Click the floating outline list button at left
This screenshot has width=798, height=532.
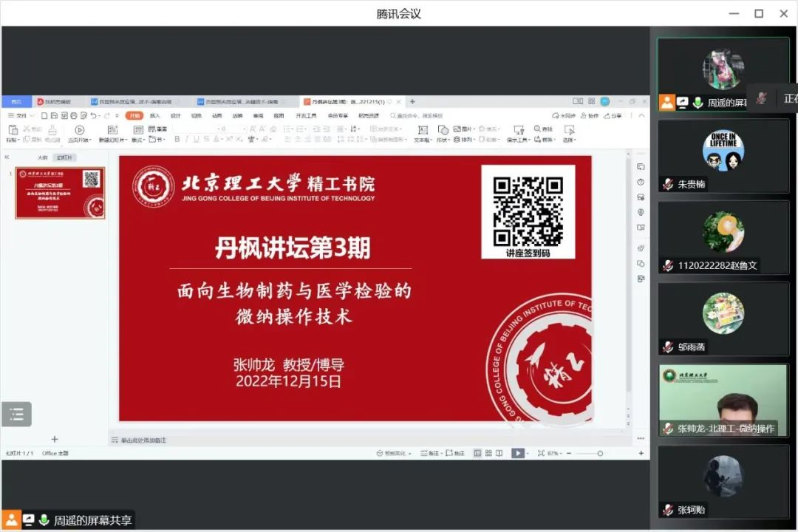coord(16,414)
